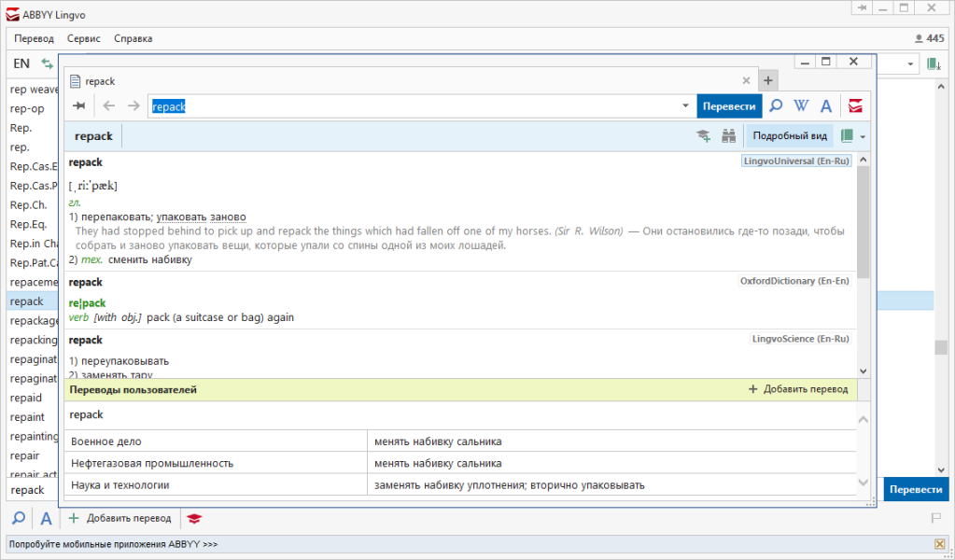Click Перевести button in main window
The width and height of the screenshot is (955, 560).
(x=916, y=489)
